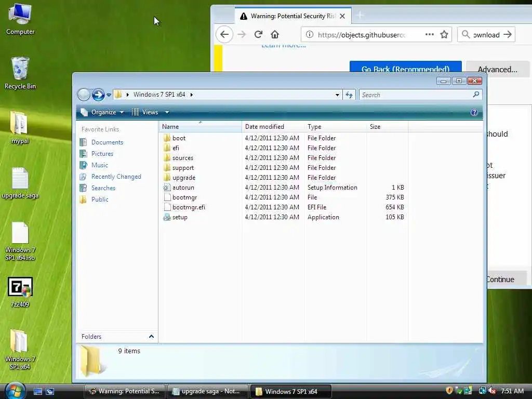Open Public in Favorite Links

(x=100, y=199)
